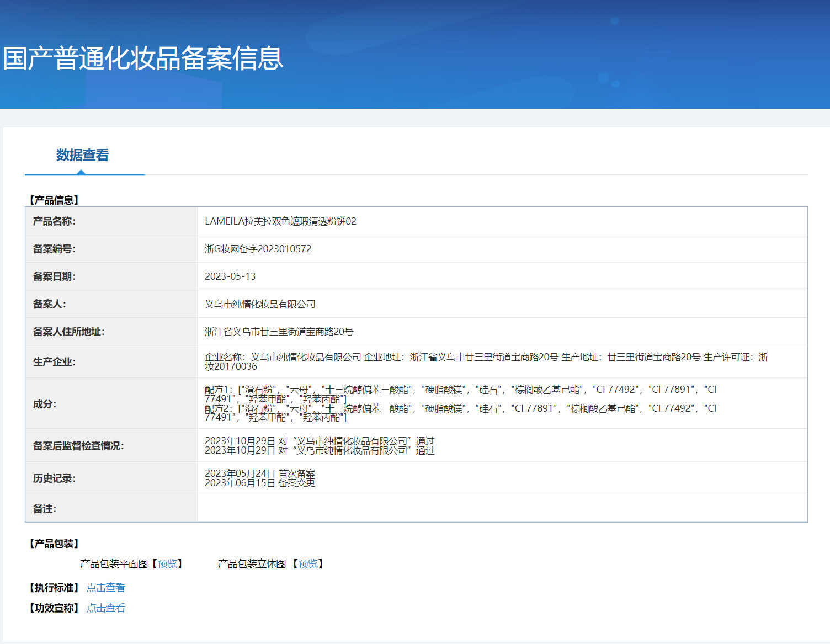Preview the 产品包装平面图 image

pos(167,564)
